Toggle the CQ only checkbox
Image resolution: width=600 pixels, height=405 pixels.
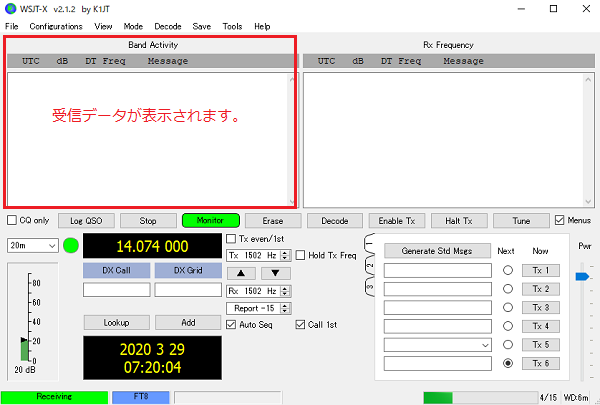click(x=11, y=220)
